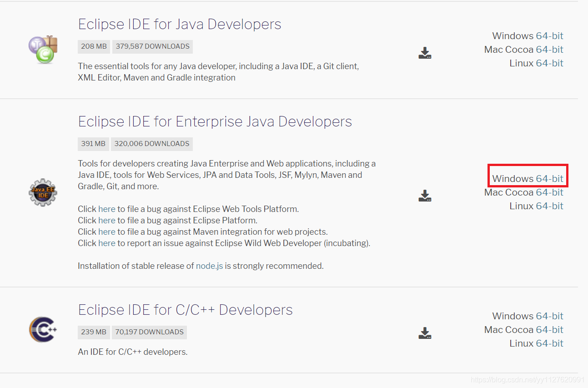Download Linux 64-bit for C/C++ Developers
The width and height of the screenshot is (588, 388).
[549, 343]
